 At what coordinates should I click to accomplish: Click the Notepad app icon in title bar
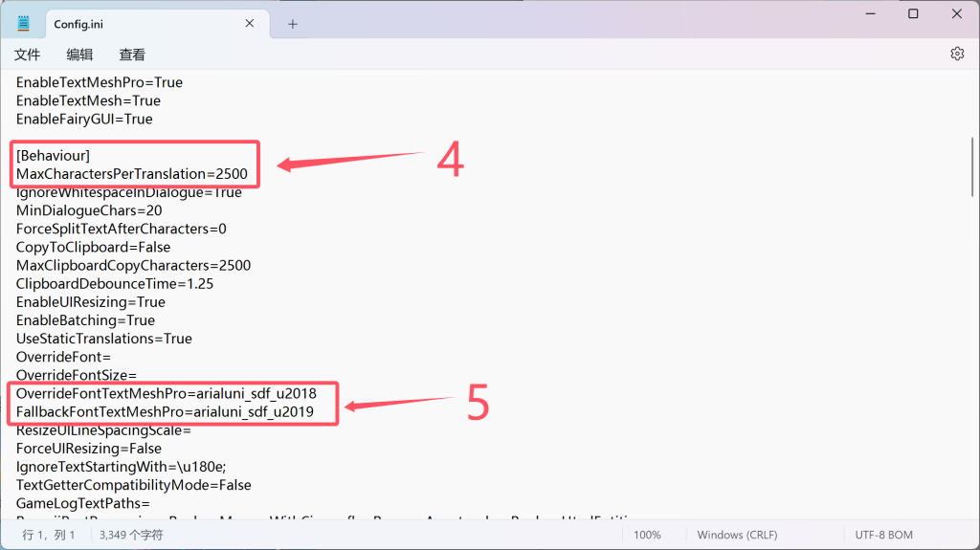pos(23,23)
